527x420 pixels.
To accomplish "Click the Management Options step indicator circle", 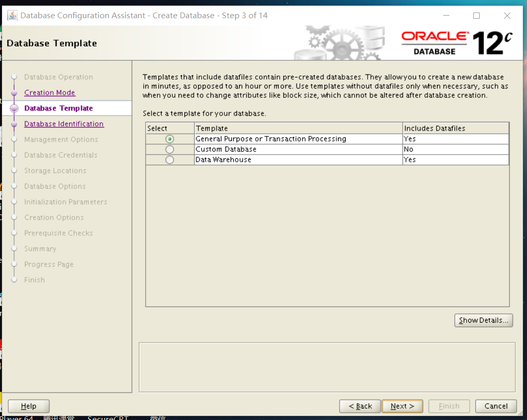I will (x=14, y=139).
